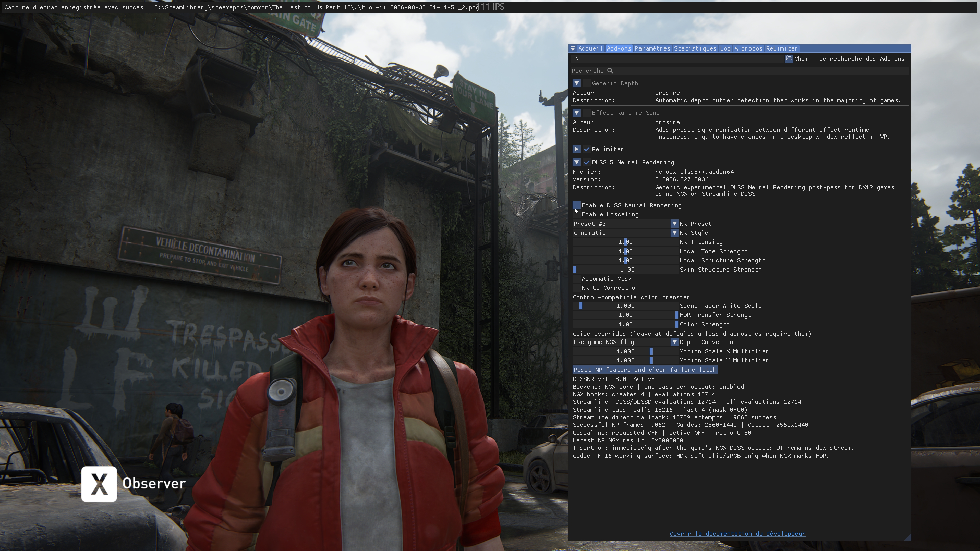Image resolution: width=980 pixels, height=551 pixels.
Task: Click the Skin Structure Strength slider
Action: [625, 270]
